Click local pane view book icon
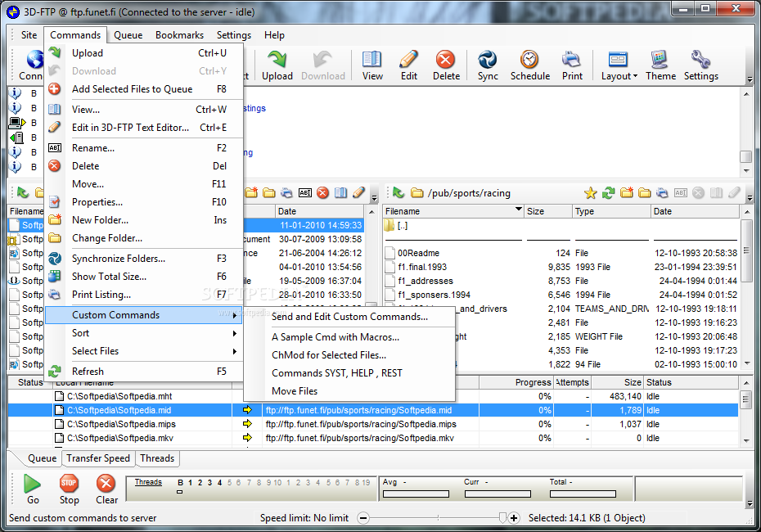The image size is (761, 532). coord(340,193)
